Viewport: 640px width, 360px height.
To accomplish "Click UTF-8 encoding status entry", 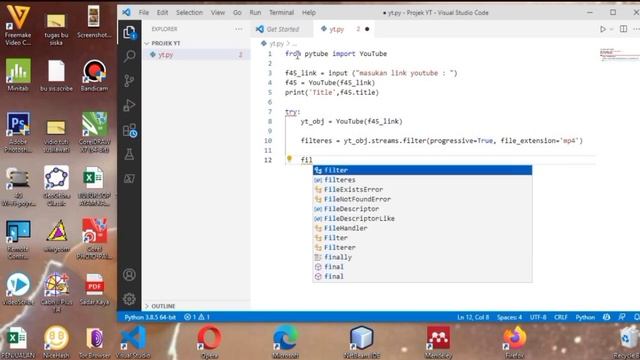I will pos(538,317).
